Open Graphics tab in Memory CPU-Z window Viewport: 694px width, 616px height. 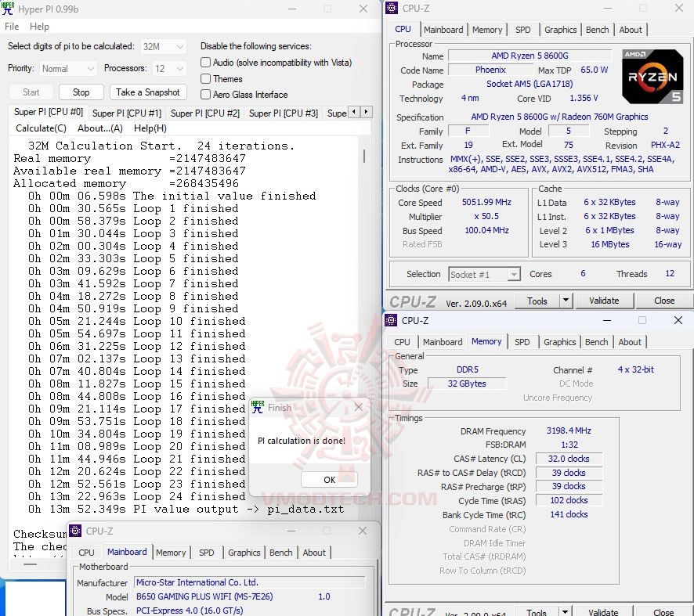pyautogui.click(x=559, y=342)
